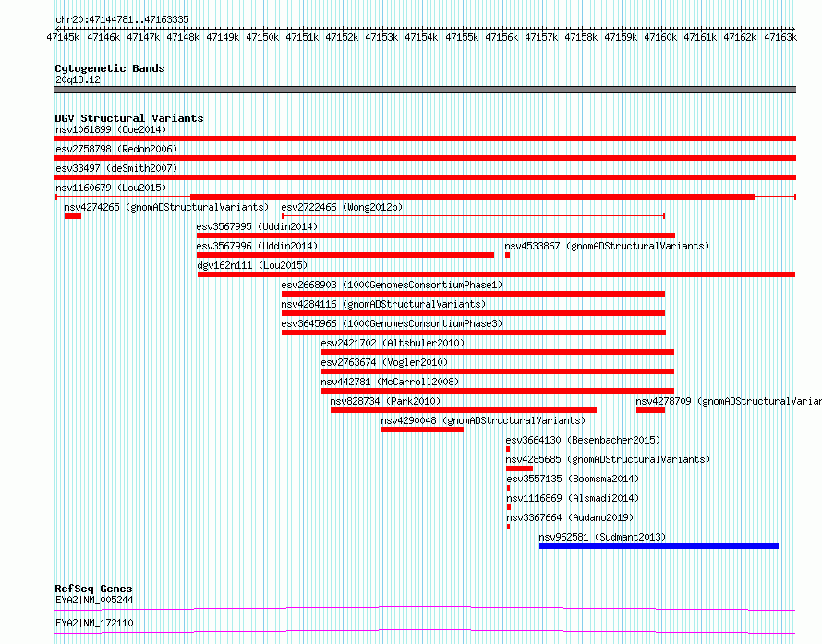Screen dimensions: 822x644
Task: Click the Cytogenetic Bands track title
Action: pyautogui.click(x=110, y=68)
